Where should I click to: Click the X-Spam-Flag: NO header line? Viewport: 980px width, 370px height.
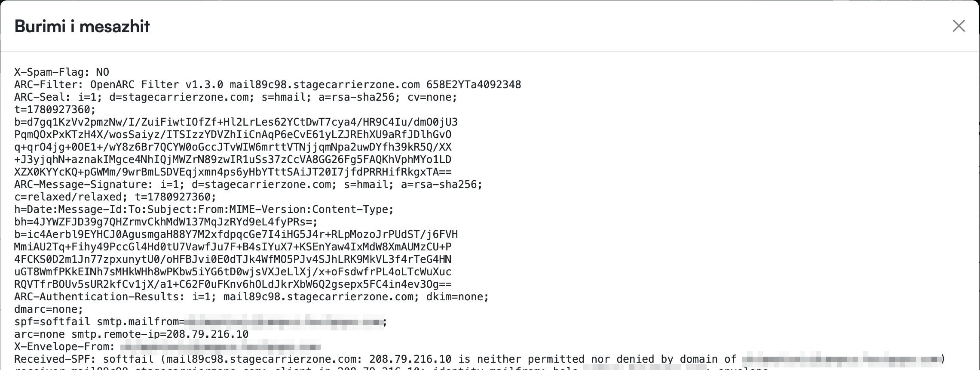tap(61, 72)
